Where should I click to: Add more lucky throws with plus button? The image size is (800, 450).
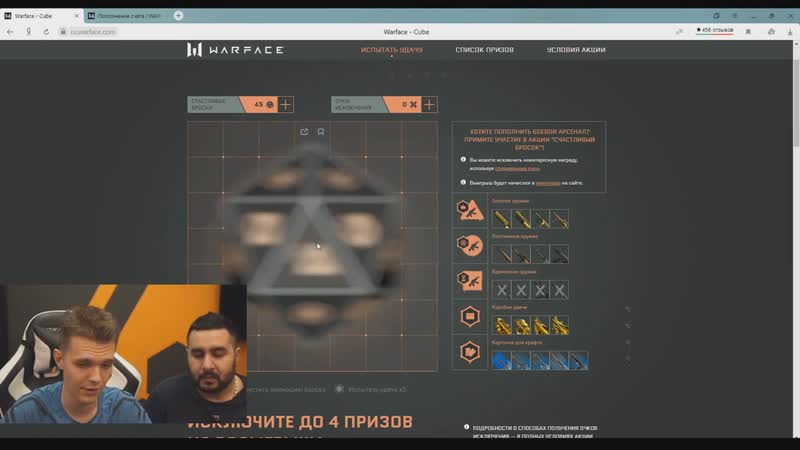pos(286,105)
